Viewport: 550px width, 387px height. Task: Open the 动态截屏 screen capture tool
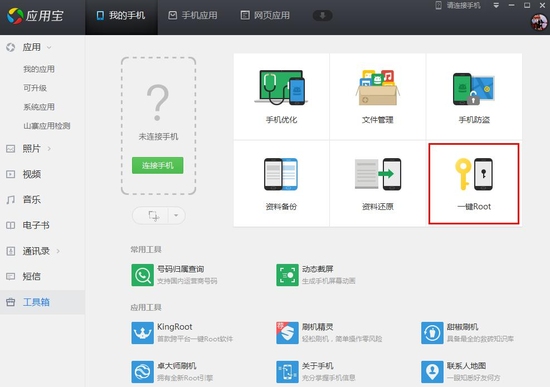point(316,275)
